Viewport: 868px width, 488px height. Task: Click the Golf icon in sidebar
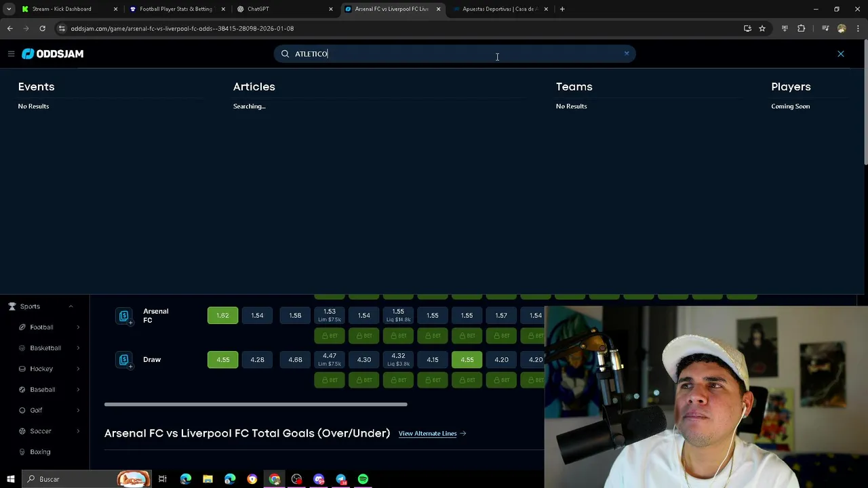(22, 410)
